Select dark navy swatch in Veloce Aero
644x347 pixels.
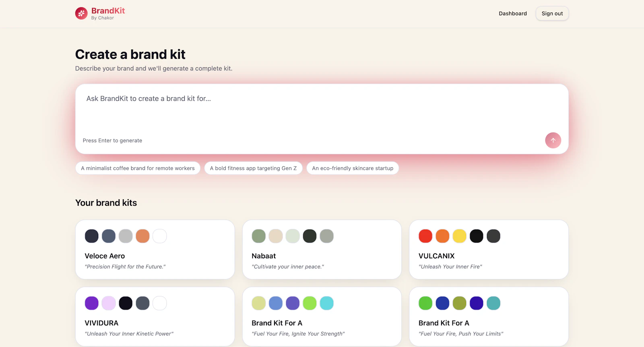click(92, 236)
